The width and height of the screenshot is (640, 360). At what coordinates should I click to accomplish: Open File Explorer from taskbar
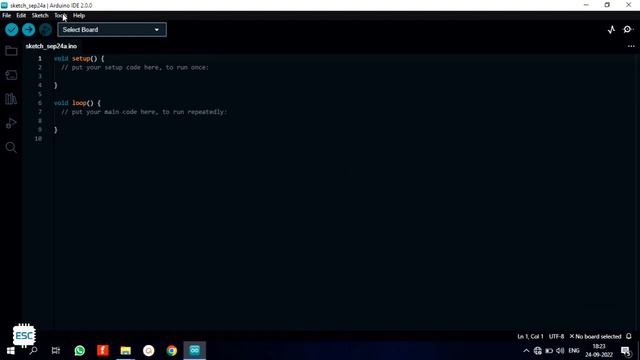pyautogui.click(x=126, y=350)
